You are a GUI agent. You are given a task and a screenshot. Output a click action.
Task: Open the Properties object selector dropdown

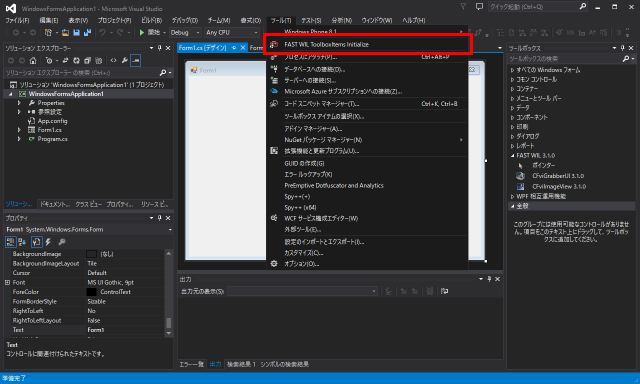tap(89, 230)
